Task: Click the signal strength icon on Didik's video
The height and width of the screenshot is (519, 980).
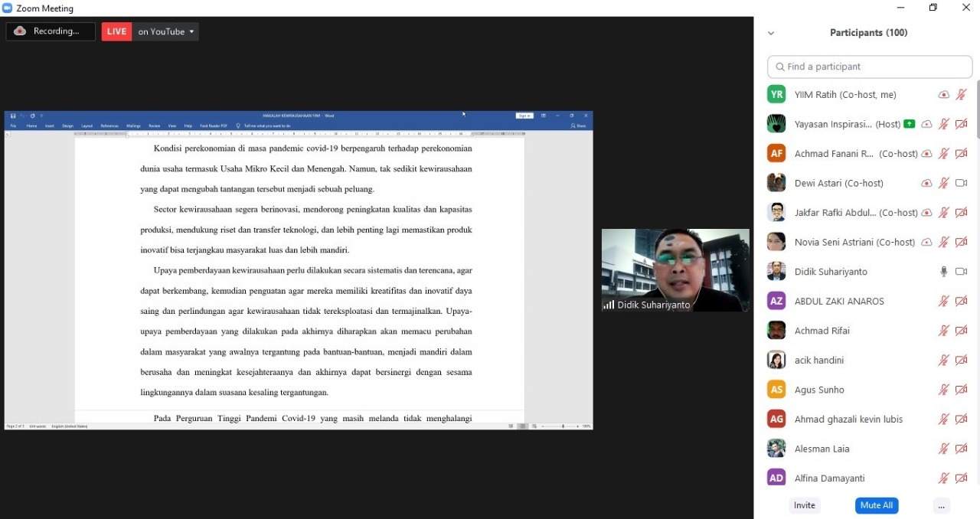Action: click(609, 305)
